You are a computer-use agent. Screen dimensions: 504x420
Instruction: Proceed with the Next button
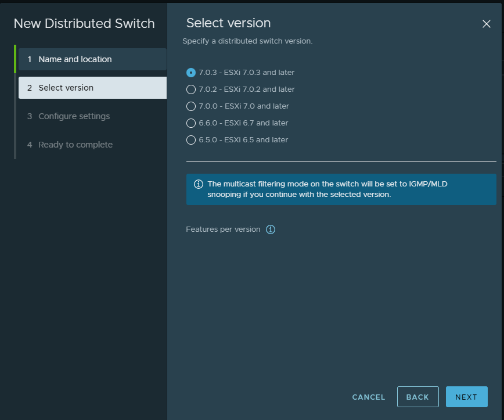pyautogui.click(x=466, y=397)
